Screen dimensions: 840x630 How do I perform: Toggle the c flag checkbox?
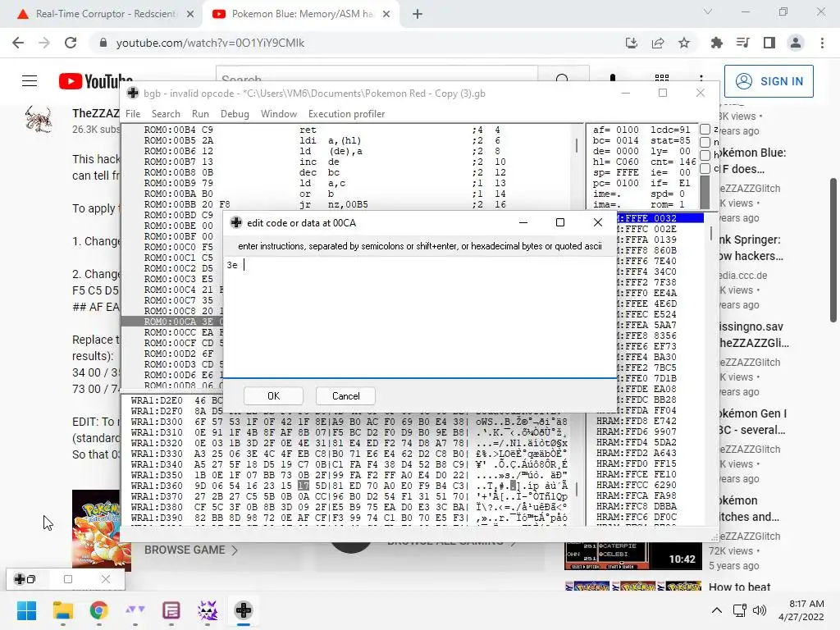[x=705, y=168]
